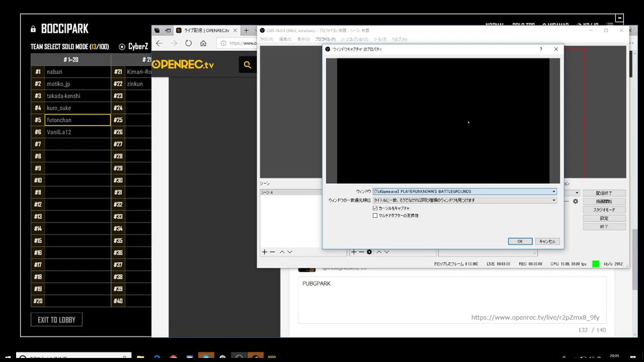Click the green status indicator in OBS status bar
Viewport: 644px width, 362px height.
596,264
